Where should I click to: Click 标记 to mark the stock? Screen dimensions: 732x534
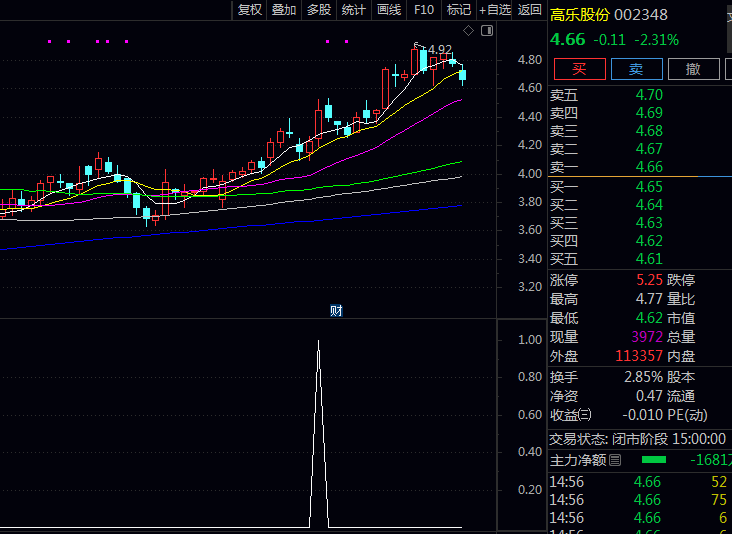click(x=459, y=10)
